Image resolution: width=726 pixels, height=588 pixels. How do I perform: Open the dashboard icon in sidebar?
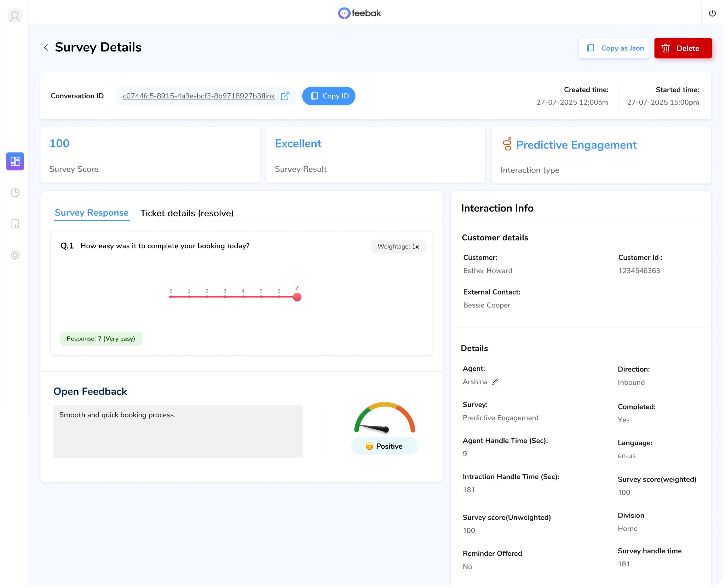[x=15, y=161]
